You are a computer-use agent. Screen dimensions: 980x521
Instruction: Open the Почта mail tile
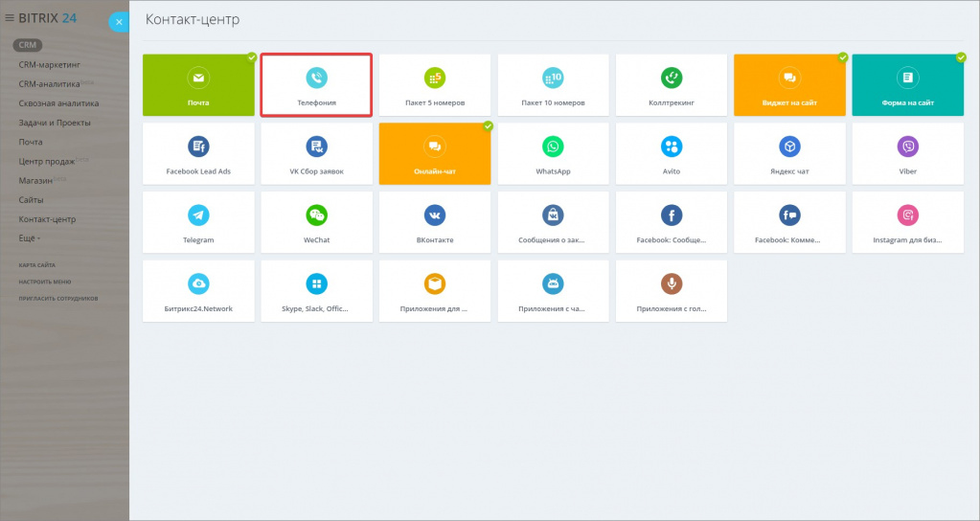click(x=198, y=85)
